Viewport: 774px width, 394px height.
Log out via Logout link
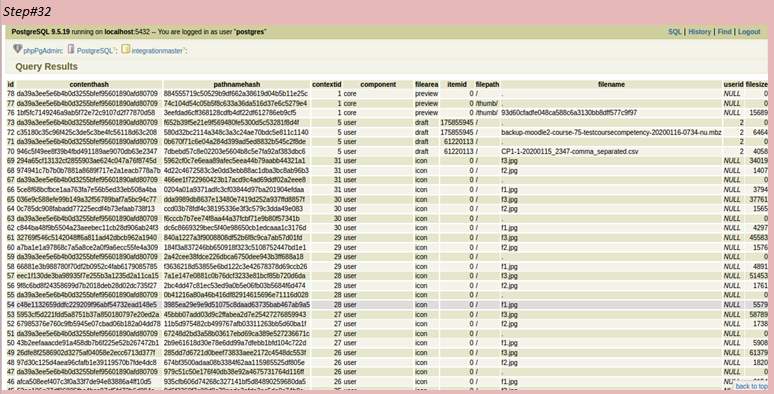tap(749, 32)
